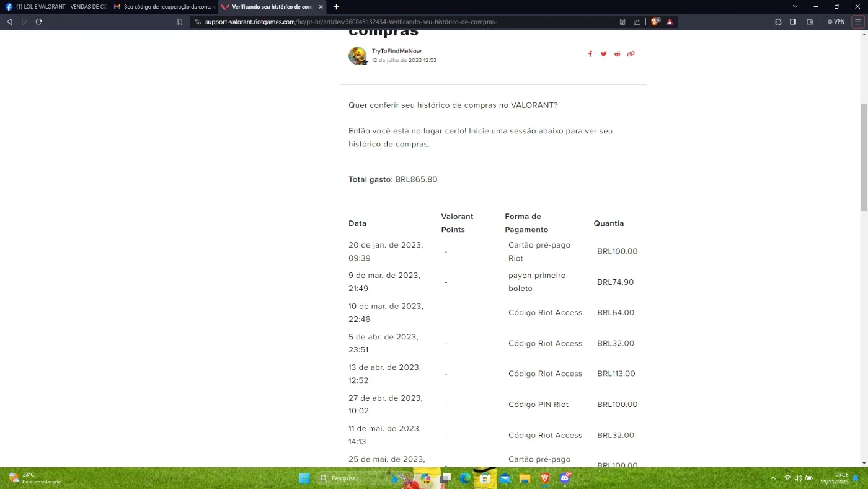Open Task View on the taskbar

445,478
